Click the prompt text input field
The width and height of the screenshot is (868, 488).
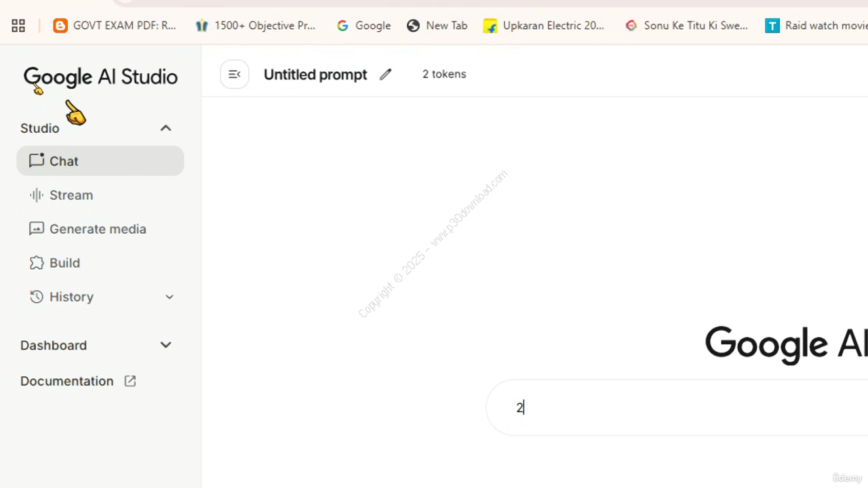coord(678,407)
